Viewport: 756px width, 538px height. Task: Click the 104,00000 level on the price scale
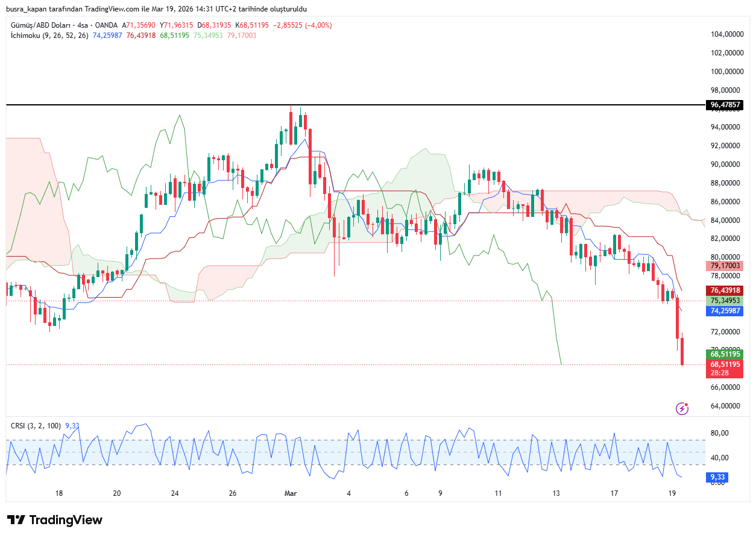pos(726,34)
